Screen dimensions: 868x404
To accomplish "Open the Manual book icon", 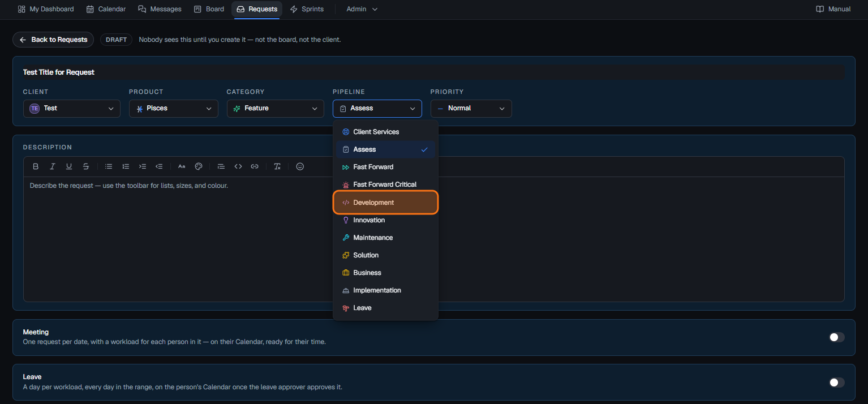I will 820,9.
